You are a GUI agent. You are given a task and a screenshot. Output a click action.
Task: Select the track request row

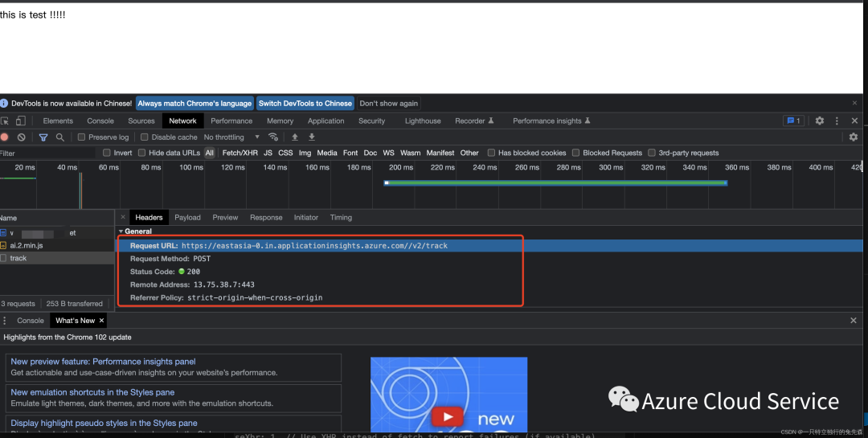pyautogui.click(x=57, y=258)
